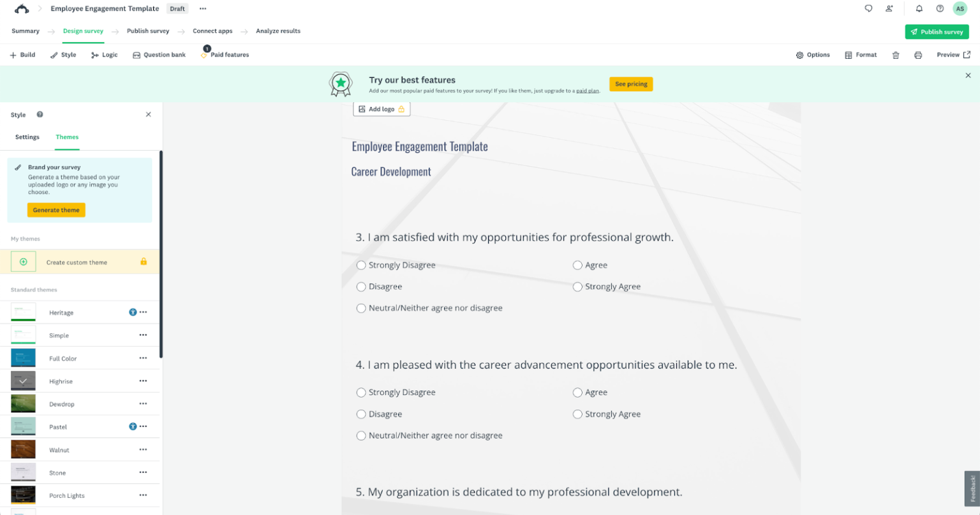980x515 pixels.
Task: Click the accessibility badge on Heritage theme
Action: pyautogui.click(x=133, y=312)
